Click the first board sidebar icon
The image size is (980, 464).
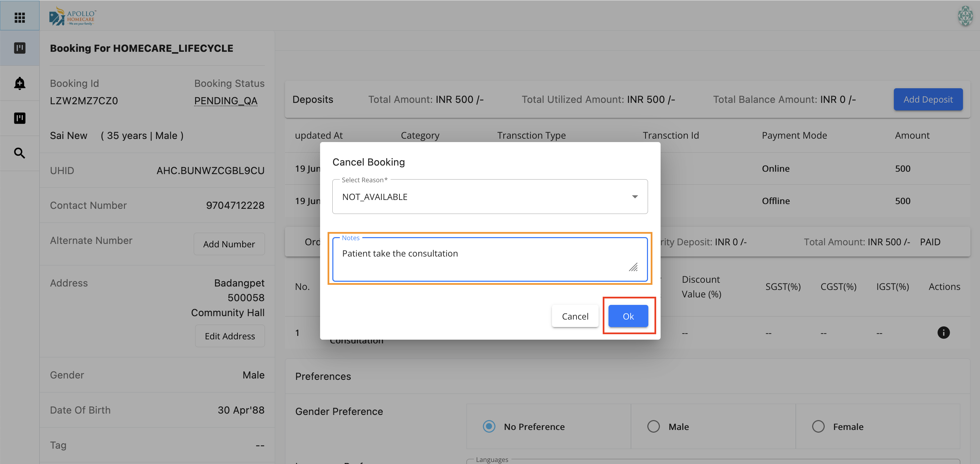point(19,48)
